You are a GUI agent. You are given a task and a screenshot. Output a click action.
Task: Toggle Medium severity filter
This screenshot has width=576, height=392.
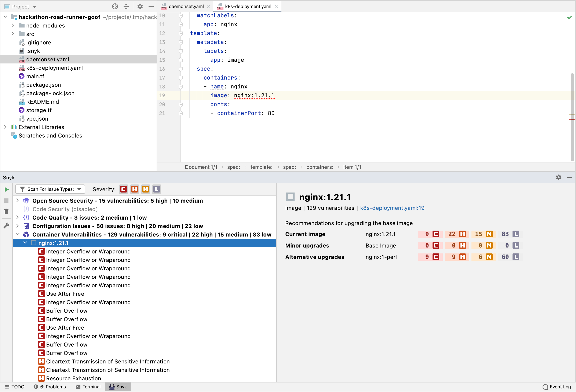pyautogui.click(x=146, y=189)
